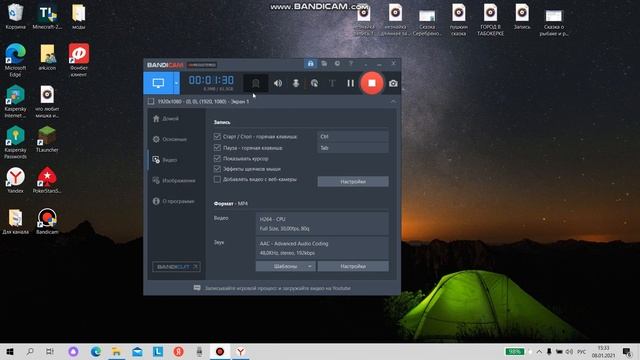This screenshot has width=640, height=360.
Task: Click the recording timer 00:01:30
Action: [x=211, y=80]
